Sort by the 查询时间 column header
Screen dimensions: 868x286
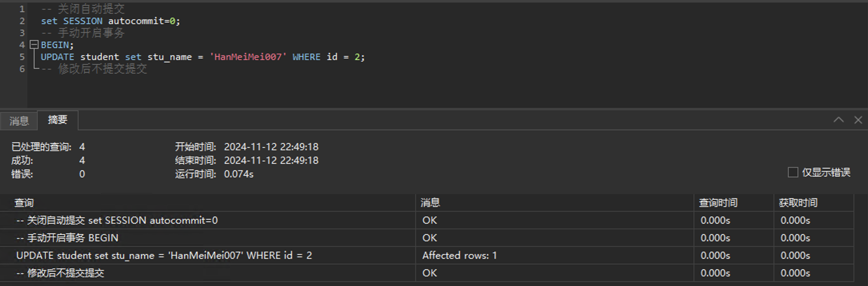718,203
